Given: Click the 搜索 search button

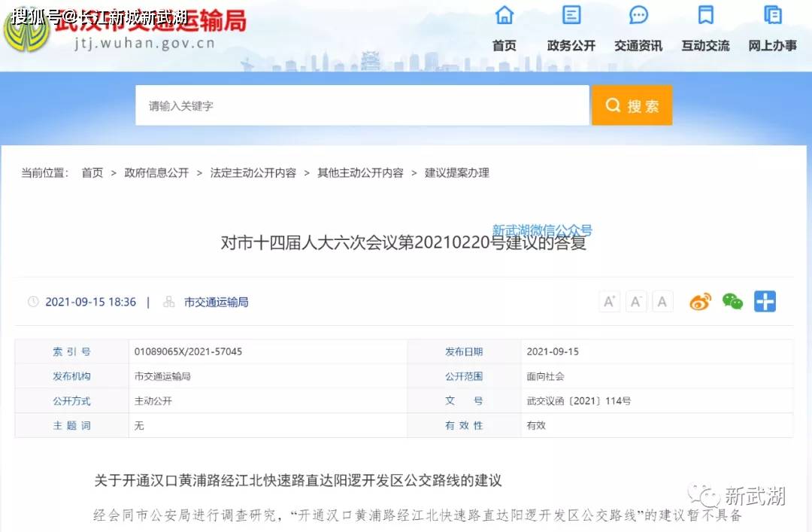Looking at the screenshot, I should click(632, 105).
